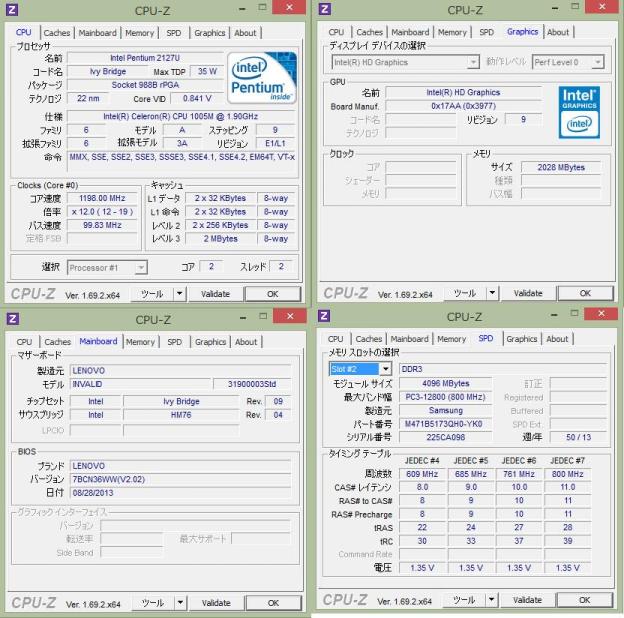Click OK in CPU window

tap(273, 294)
